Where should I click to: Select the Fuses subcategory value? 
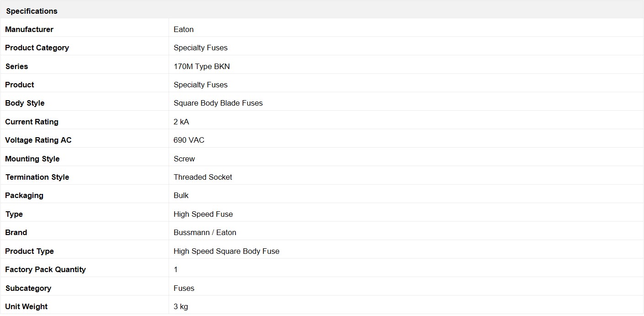(184, 288)
